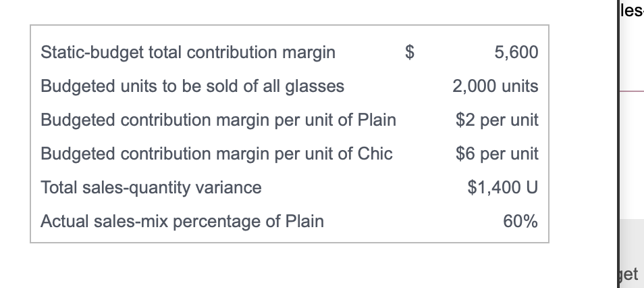Select the dollar sign in first row
Viewport: 644px width, 288px height.
coord(410,52)
